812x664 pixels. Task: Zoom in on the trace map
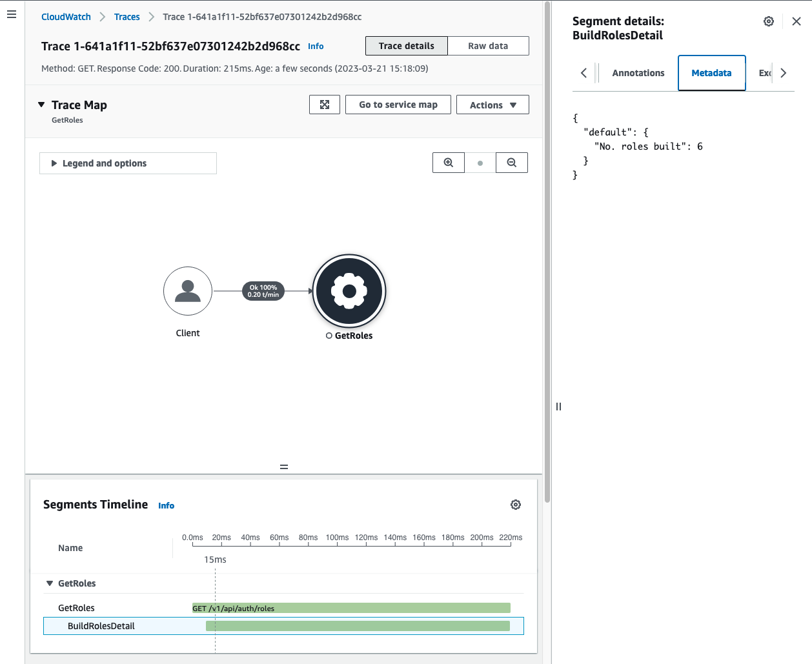click(449, 163)
